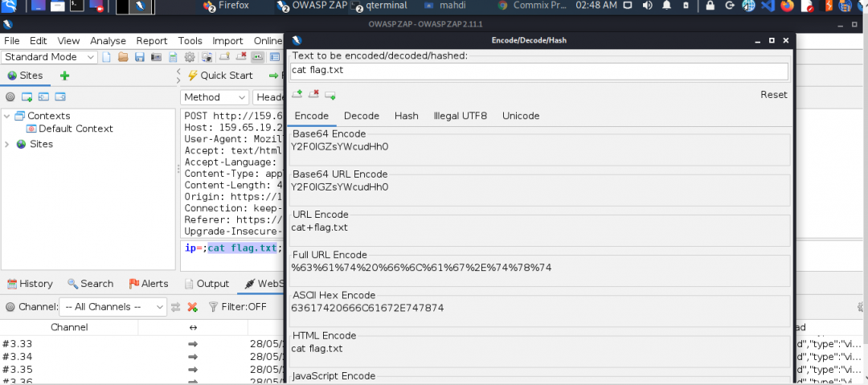The image size is (868, 385).
Task: Click the volume speaker tray icon
Action: (646, 6)
